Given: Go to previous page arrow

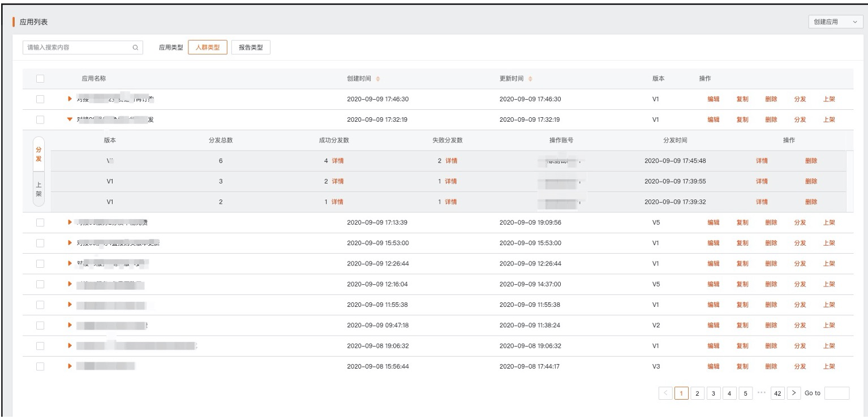Looking at the screenshot, I should point(665,393).
